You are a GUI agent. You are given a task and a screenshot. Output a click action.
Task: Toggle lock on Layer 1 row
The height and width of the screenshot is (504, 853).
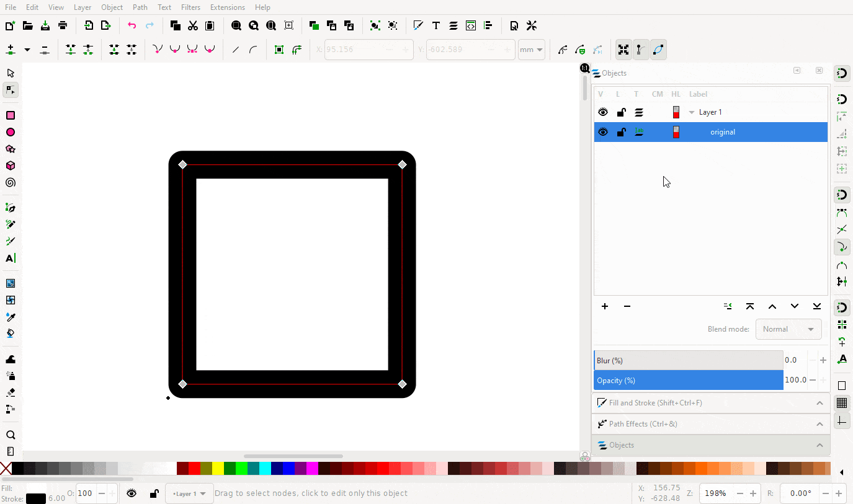tap(620, 112)
